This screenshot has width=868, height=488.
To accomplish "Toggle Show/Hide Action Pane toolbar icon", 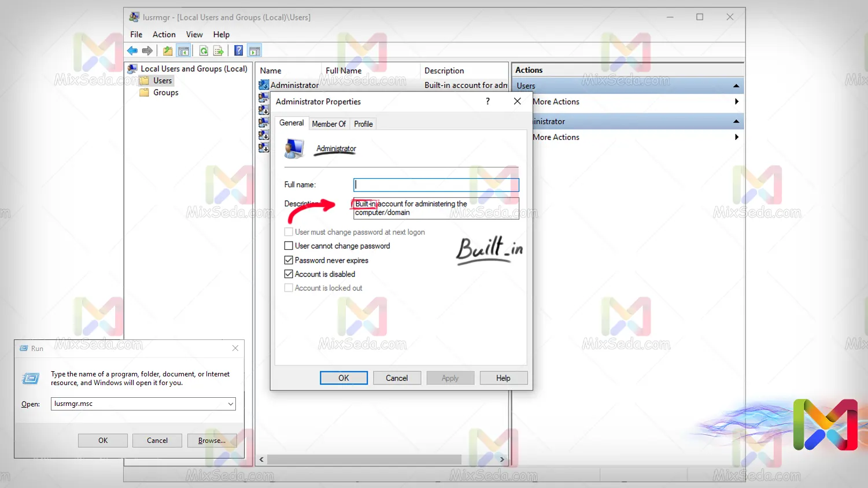I will tap(254, 51).
